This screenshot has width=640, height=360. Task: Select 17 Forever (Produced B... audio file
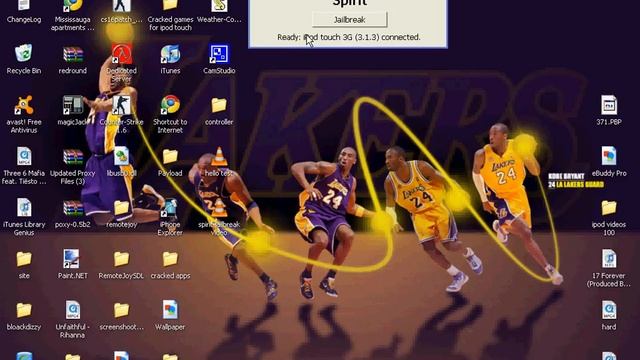609,259
